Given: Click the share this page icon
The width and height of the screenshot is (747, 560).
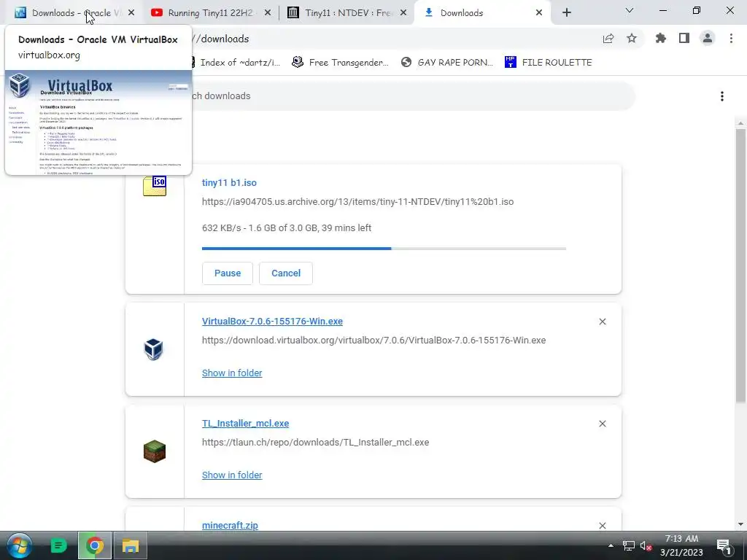Looking at the screenshot, I should pyautogui.click(x=608, y=39).
